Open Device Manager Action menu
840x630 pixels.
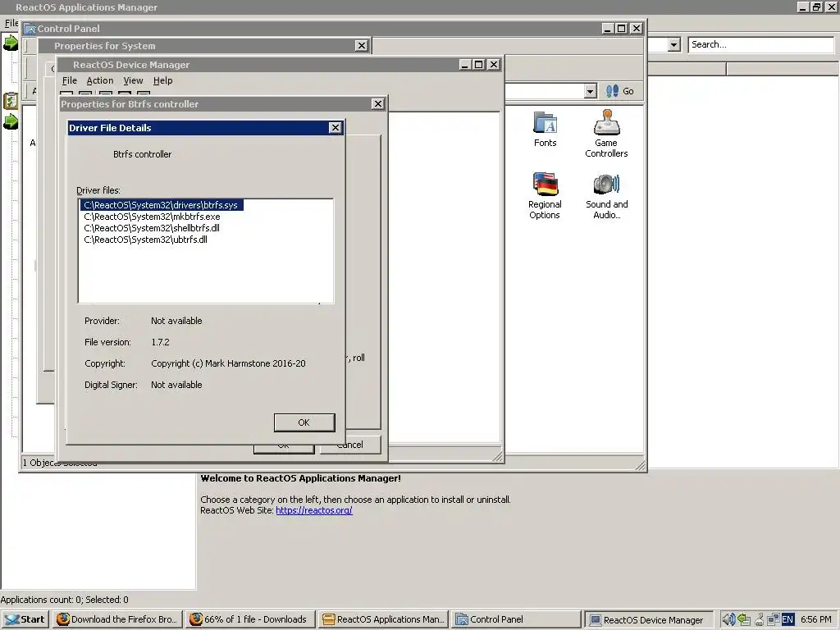coord(99,80)
